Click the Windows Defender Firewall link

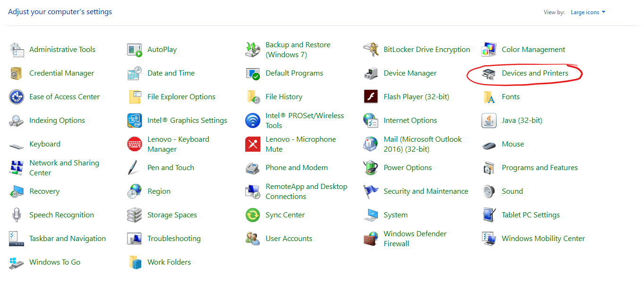point(415,239)
